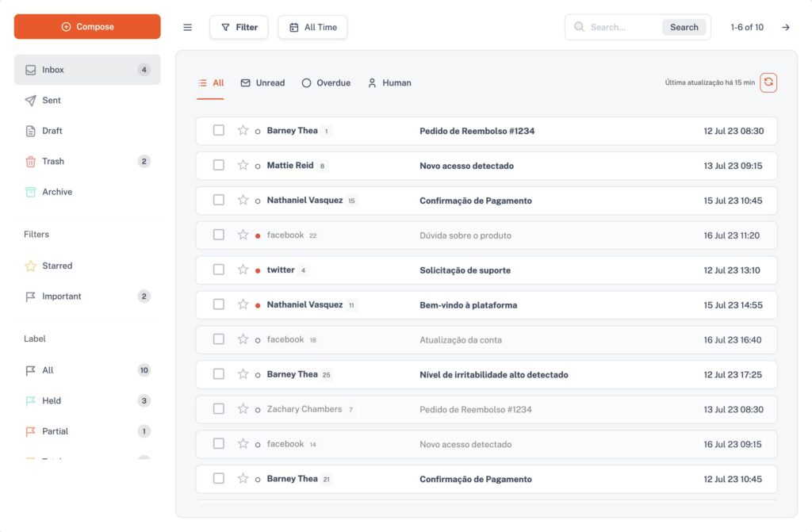Viewport: 812px width, 532px height.
Task: Open the Trash folder
Action: coord(53,161)
